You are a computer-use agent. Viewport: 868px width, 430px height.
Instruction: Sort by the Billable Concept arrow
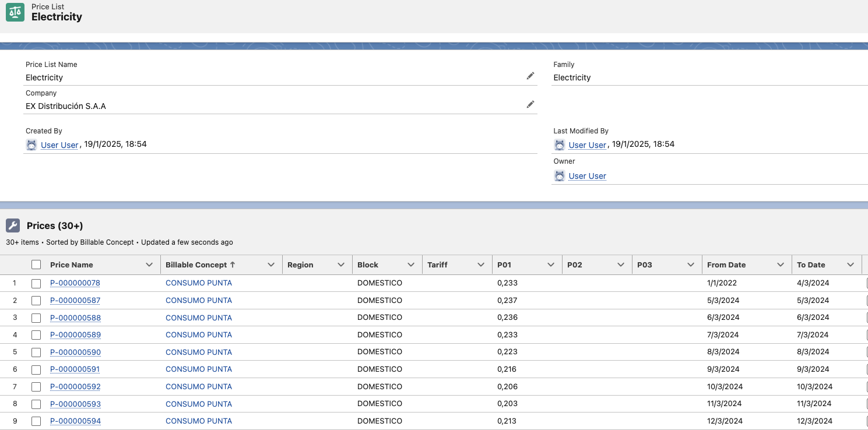233,265
